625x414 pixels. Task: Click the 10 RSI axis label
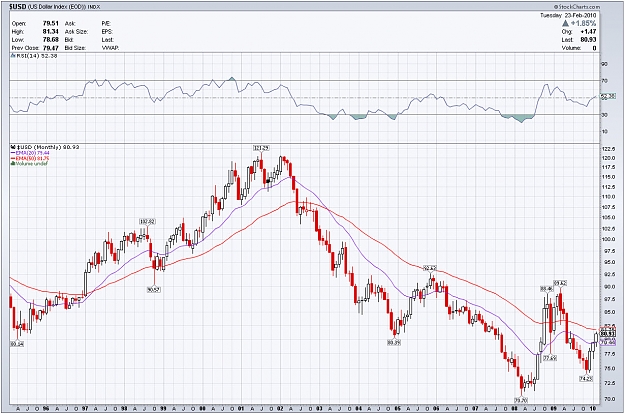(x=604, y=131)
